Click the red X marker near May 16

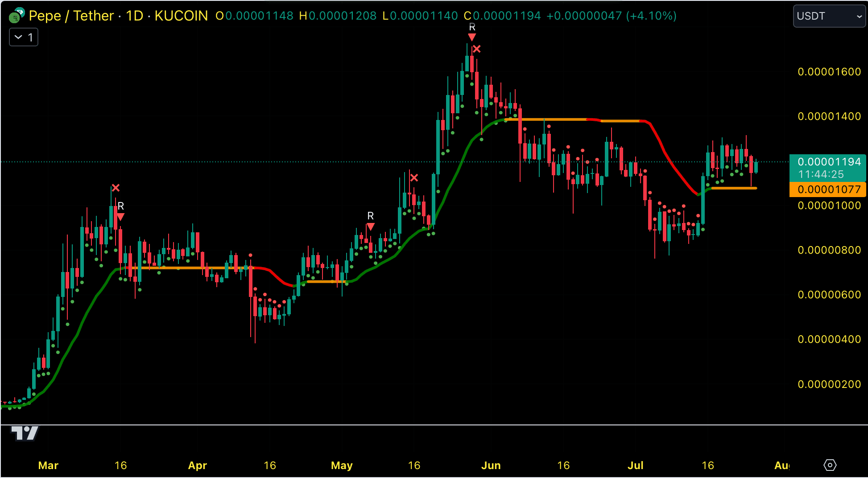tap(414, 178)
